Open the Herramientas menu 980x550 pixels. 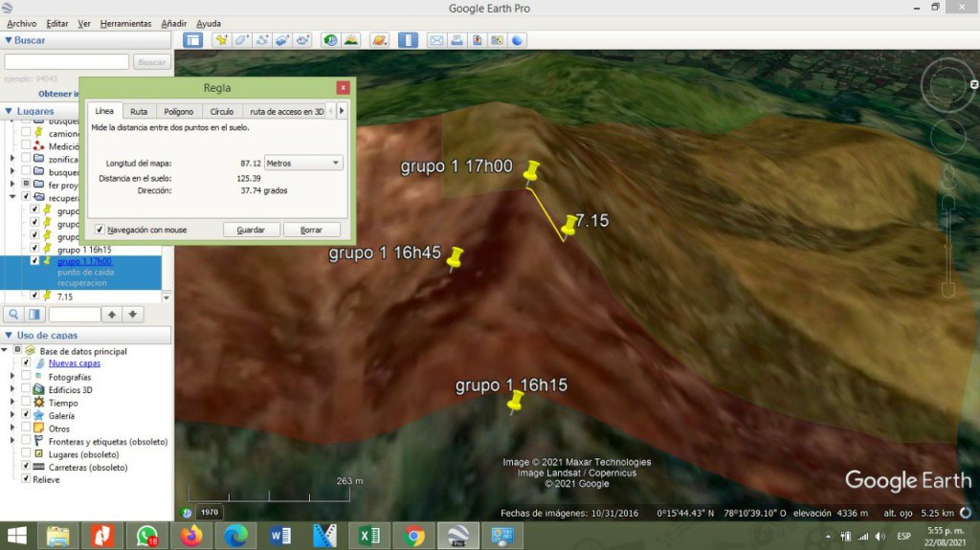125,24
